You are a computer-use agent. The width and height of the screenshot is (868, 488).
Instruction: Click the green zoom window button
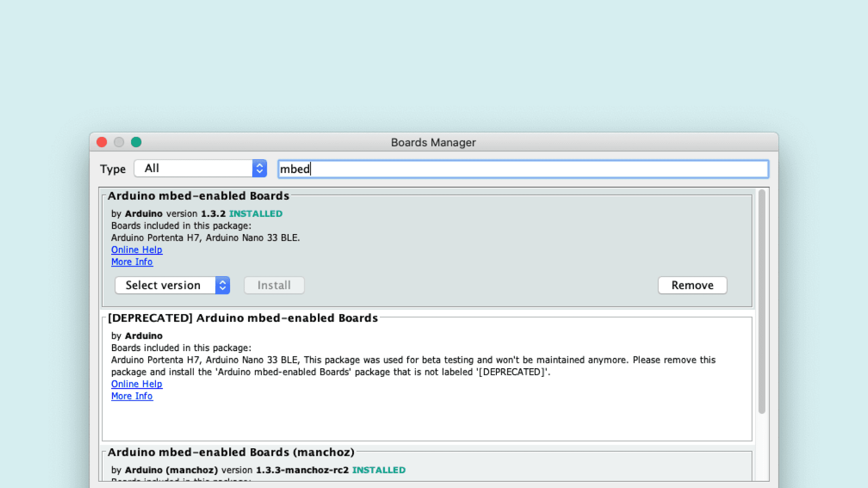[x=136, y=142]
